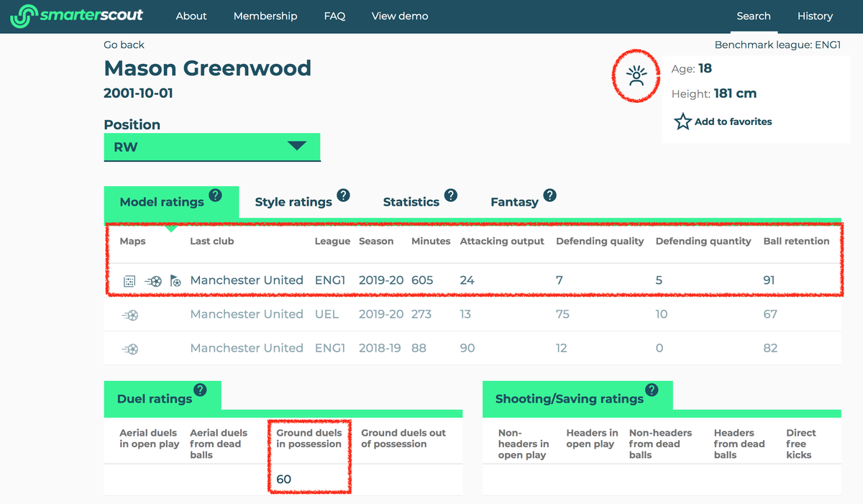Click the Maps column header
Image resolution: width=863 pixels, height=504 pixels.
[132, 241]
